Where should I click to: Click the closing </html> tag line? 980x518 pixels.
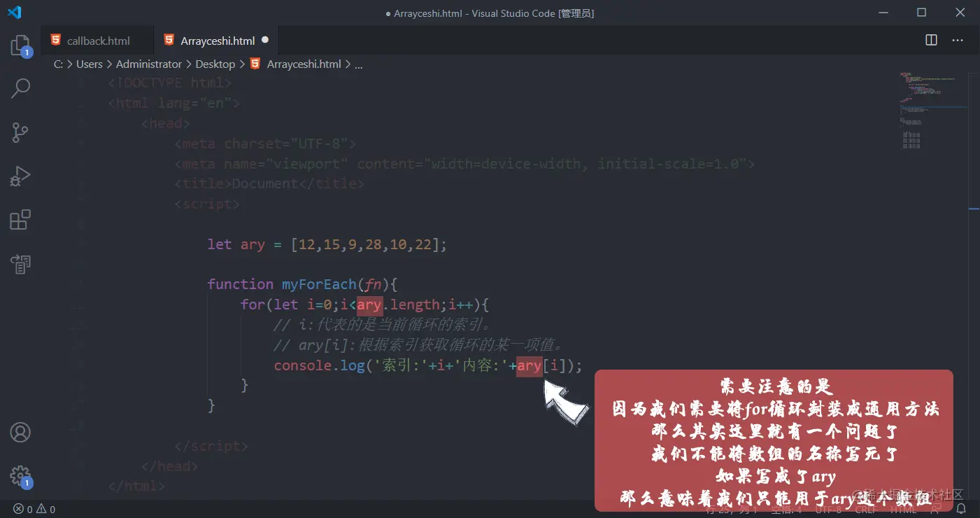point(137,486)
